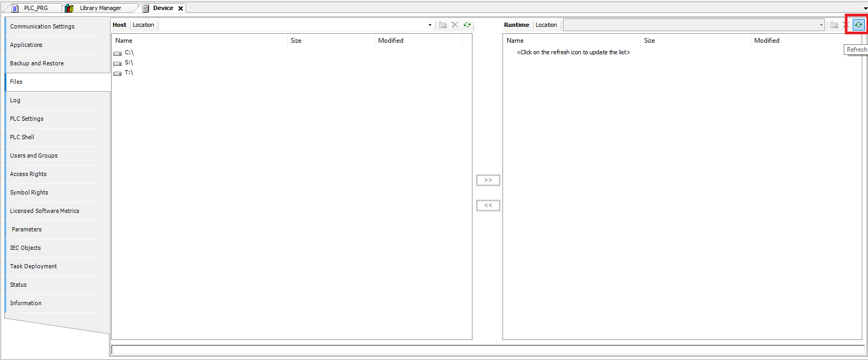The width and height of the screenshot is (868, 360).
Task: Select the S:\ drive icon
Action: tap(117, 63)
